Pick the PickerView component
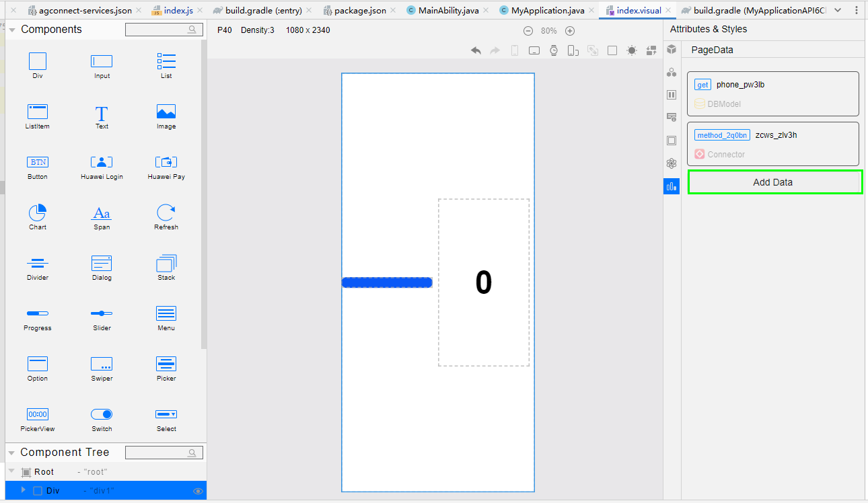 click(38, 419)
